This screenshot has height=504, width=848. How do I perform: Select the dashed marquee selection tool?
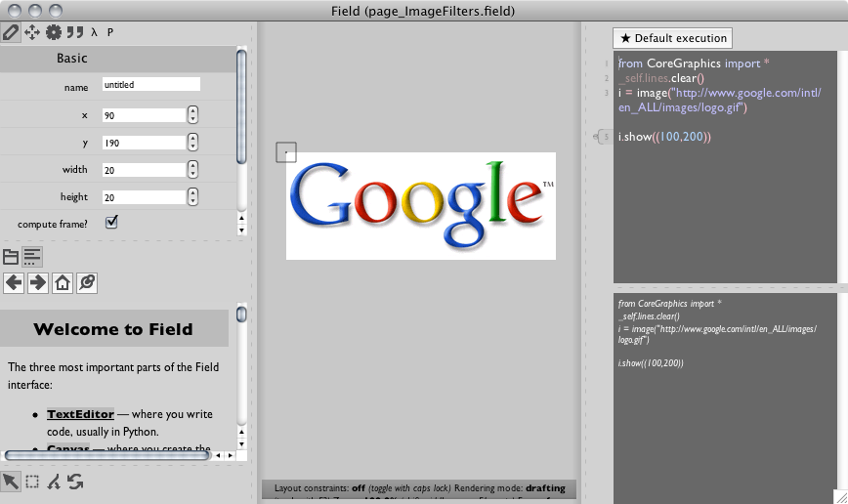[32, 481]
